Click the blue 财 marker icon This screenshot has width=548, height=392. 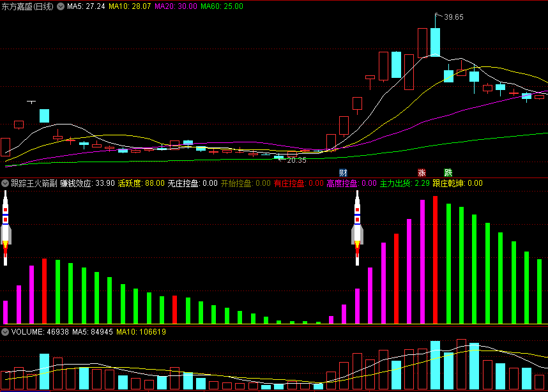tap(343, 172)
